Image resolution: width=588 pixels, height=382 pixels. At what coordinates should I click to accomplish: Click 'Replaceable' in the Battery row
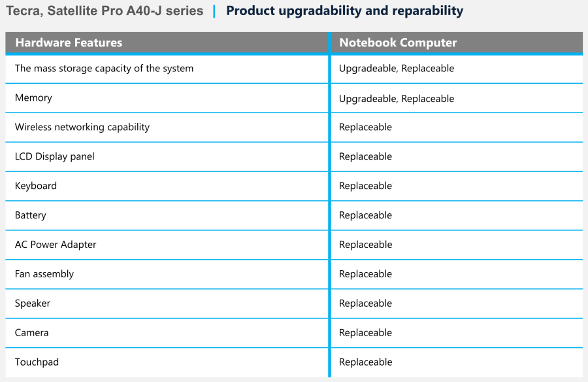[x=365, y=216]
